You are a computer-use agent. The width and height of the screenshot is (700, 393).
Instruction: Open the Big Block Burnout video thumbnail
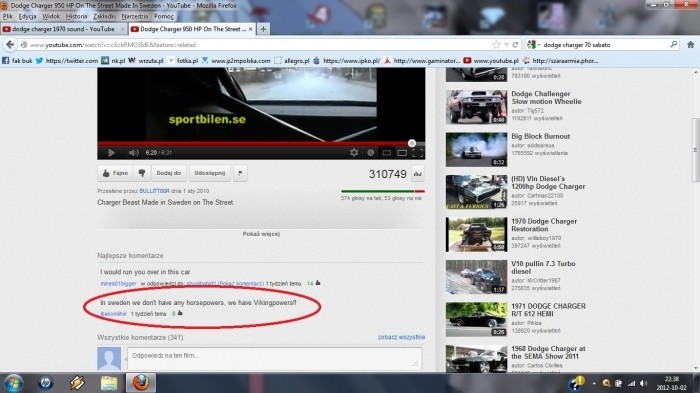coord(476,150)
